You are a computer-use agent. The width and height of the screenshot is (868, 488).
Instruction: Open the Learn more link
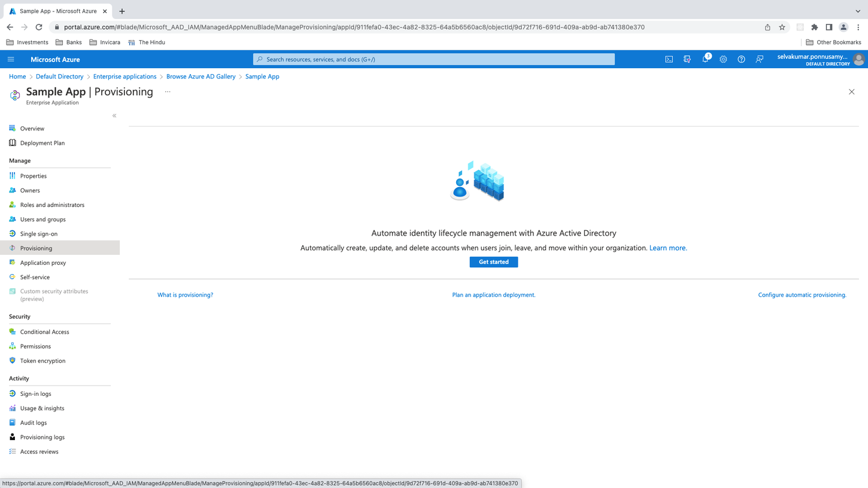[668, 248]
